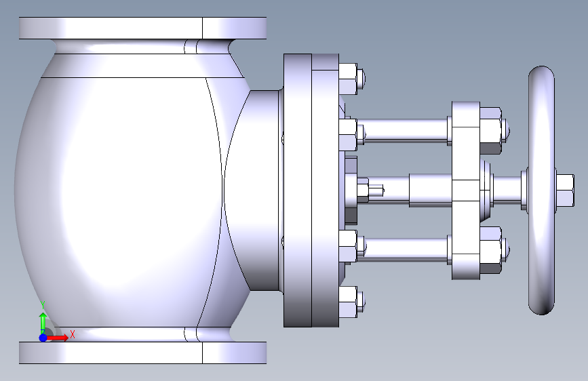Select the top pipe flange of valve body
Screen dimensions: 588x381
tap(143, 28)
